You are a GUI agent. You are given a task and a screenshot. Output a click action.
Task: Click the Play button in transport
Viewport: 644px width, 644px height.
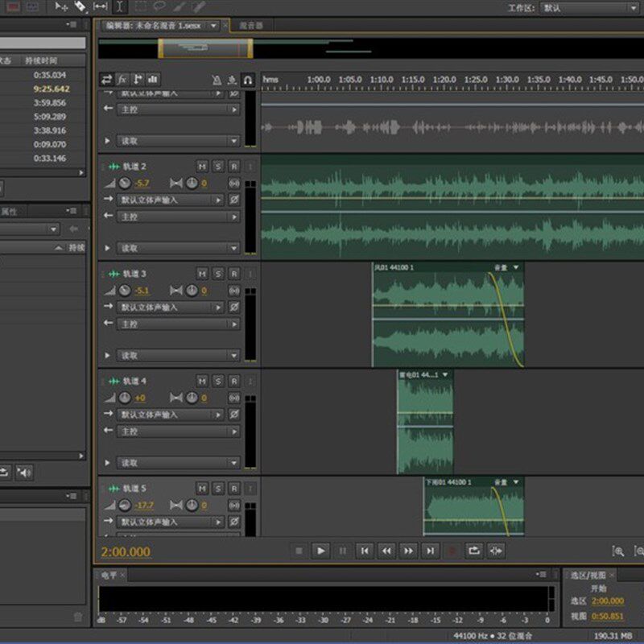click(x=320, y=551)
